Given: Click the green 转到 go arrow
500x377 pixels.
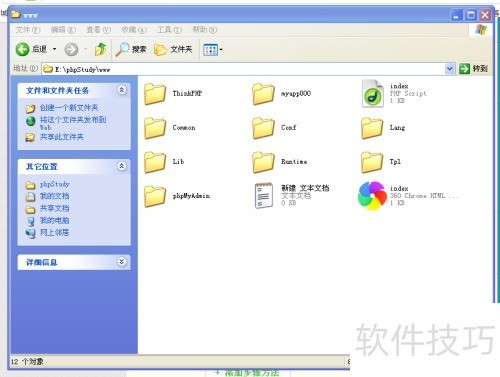Looking at the screenshot, I should (x=464, y=69).
